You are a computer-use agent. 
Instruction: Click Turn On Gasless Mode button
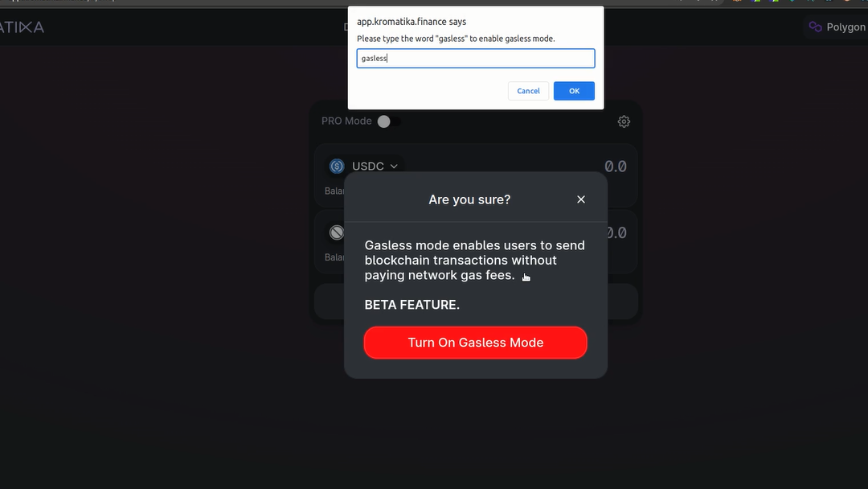[x=476, y=343]
